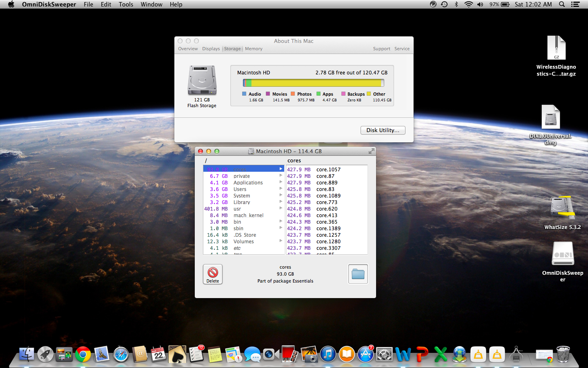Image resolution: width=588 pixels, height=368 pixels.
Task: Open the Tools menu
Action: 126,4
